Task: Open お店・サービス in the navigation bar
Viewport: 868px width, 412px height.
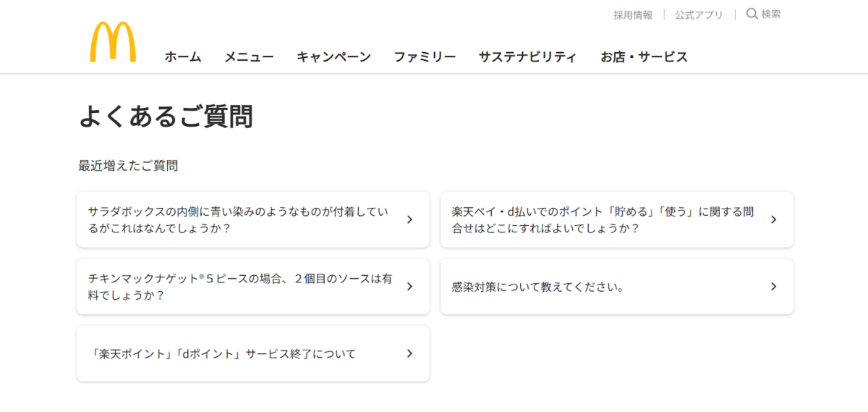Action: point(644,57)
